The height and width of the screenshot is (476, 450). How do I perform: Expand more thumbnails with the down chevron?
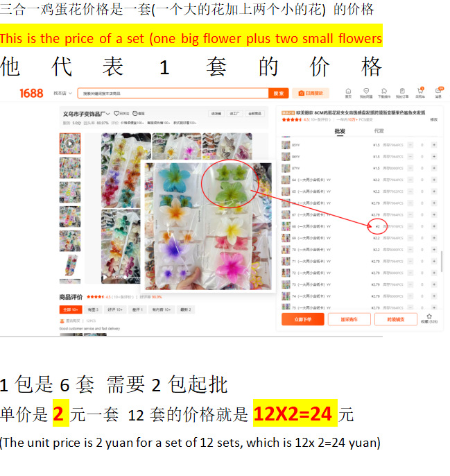tap(70, 282)
